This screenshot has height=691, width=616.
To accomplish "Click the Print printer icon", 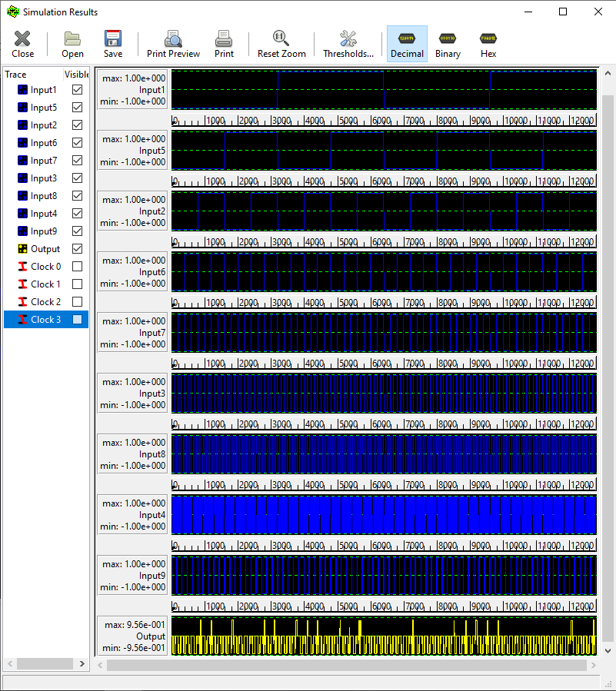I will (x=224, y=44).
